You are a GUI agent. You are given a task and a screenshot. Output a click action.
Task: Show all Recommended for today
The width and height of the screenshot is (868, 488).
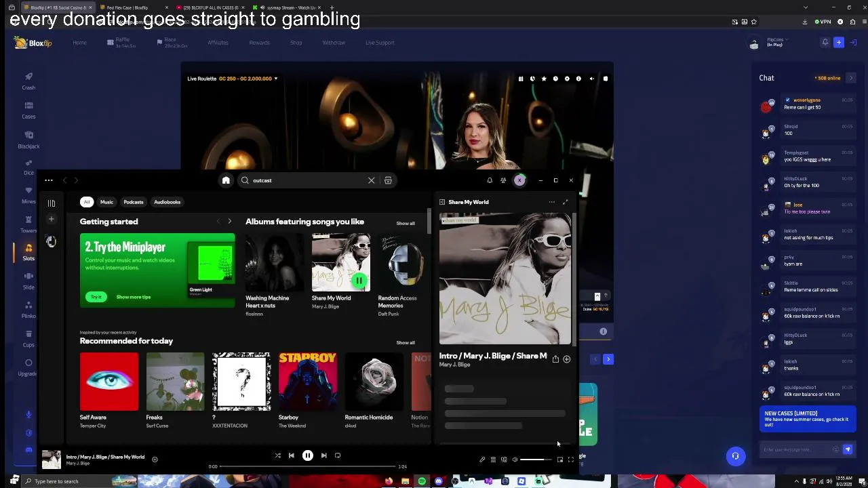coord(406,342)
